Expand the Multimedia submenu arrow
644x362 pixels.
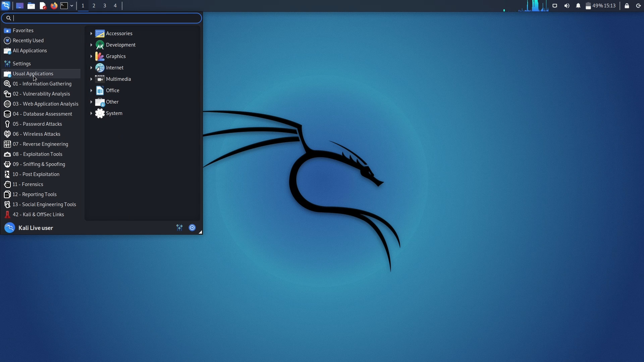91,79
